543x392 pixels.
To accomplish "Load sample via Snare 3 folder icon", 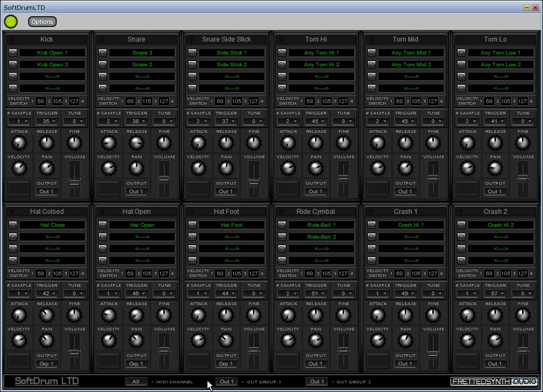I will (103, 52).
